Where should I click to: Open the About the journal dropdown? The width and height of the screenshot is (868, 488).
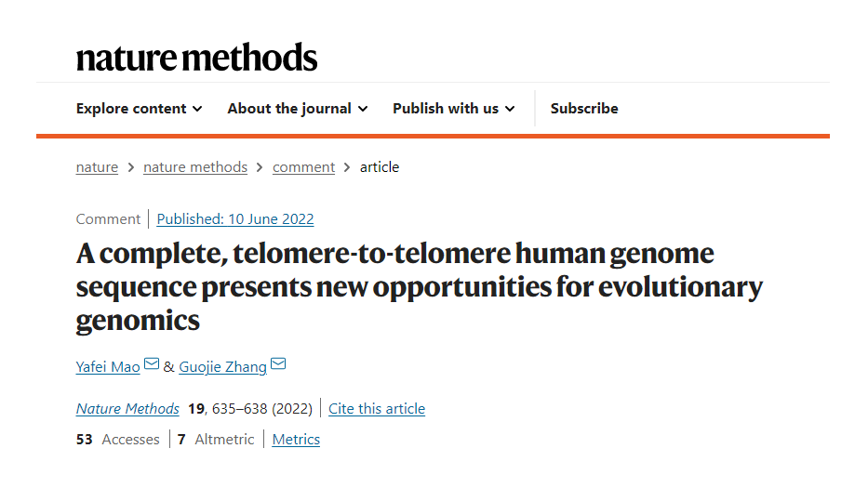[x=297, y=109]
